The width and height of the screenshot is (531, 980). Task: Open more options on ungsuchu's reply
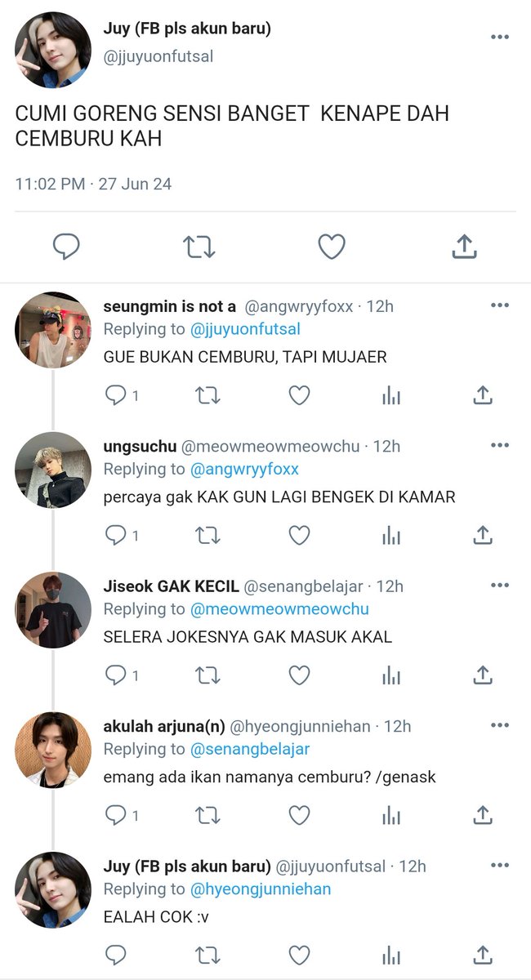[x=500, y=445]
